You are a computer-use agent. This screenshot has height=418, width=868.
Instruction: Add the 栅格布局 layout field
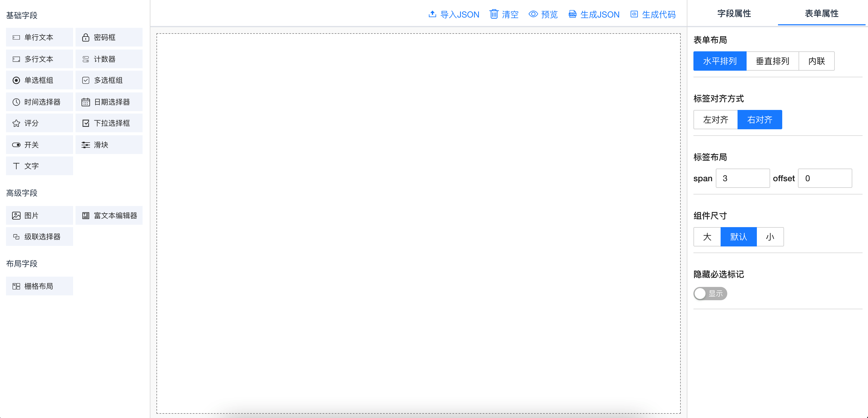pos(39,286)
